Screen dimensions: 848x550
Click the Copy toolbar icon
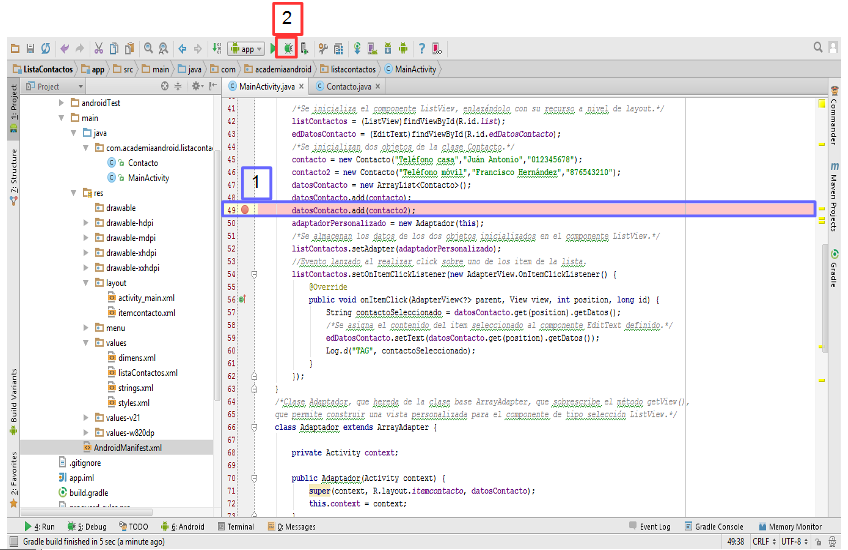(x=114, y=49)
